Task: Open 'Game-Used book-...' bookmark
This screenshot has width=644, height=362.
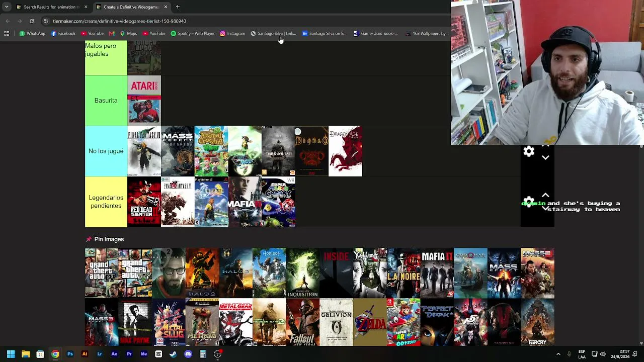Action: pos(375,34)
